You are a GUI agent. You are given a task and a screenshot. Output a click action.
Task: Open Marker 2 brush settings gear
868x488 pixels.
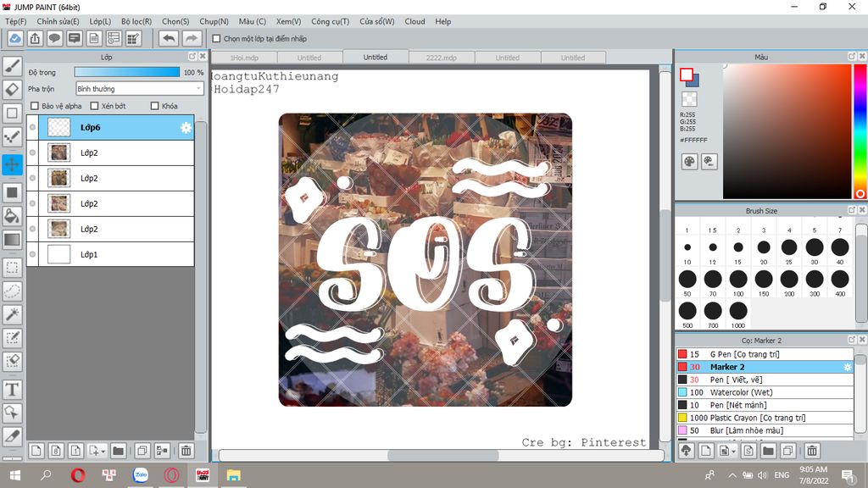847,367
